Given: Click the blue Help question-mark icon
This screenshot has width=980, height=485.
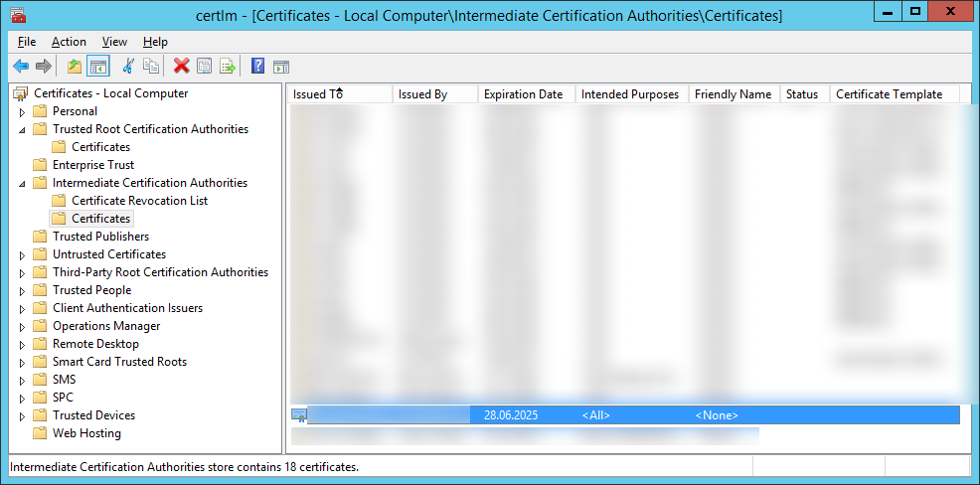Looking at the screenshot, I should pos(257,67).
